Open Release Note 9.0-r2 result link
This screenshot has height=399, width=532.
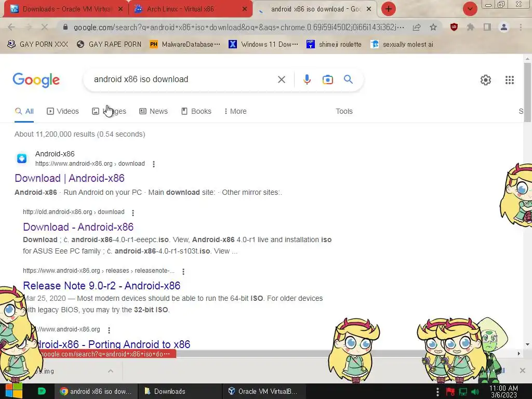click(101, 286)
